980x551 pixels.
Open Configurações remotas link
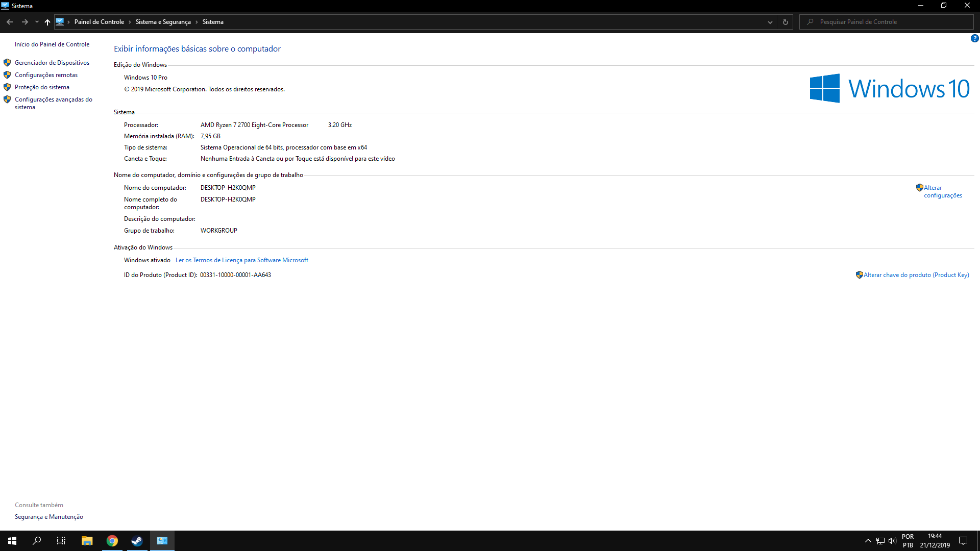click(x=46, y=75)
